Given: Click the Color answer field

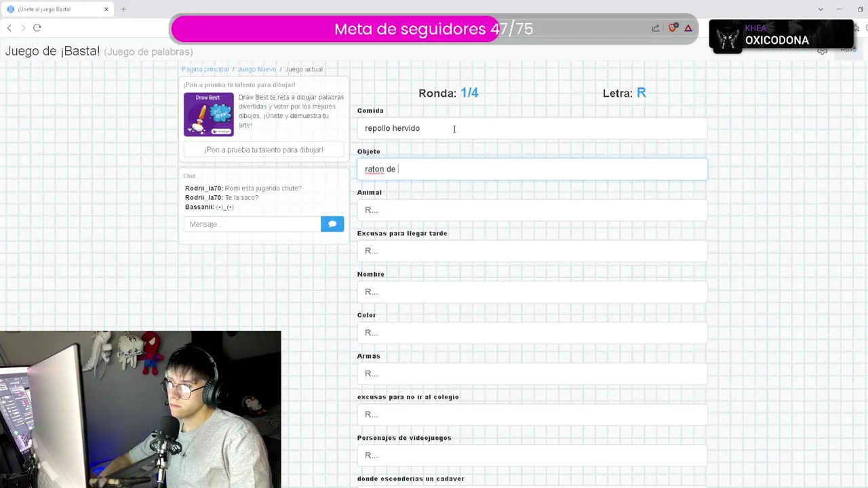Looking at the screenshot, I should [x=532, y=333].
